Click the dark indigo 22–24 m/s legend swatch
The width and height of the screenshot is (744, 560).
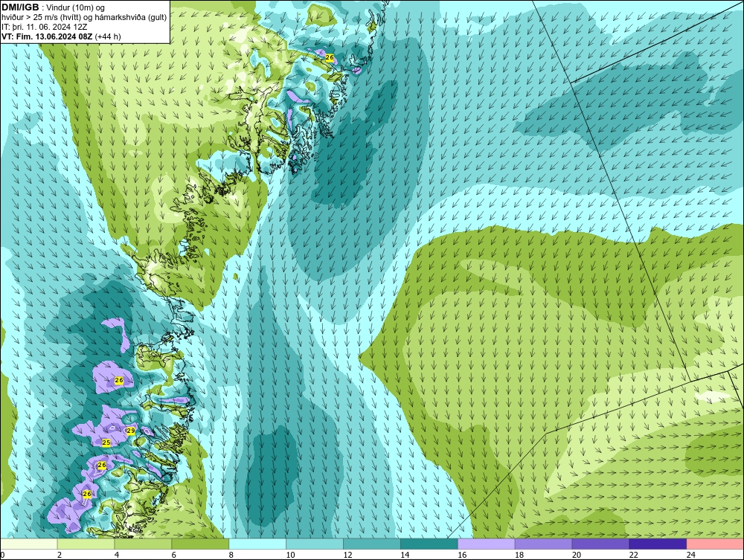click(x=658, y=544)
